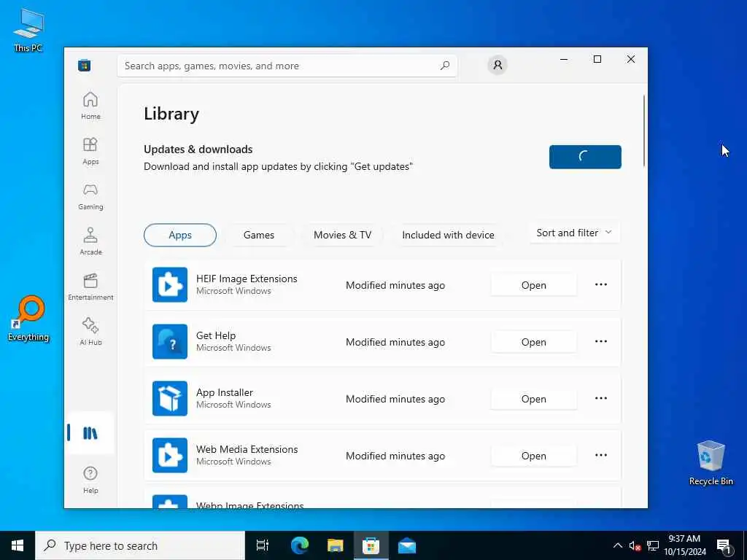The image size is (747, 560).
Task: Click the Get Help name text
Action: pyautogui.click(x=216, y=335)
